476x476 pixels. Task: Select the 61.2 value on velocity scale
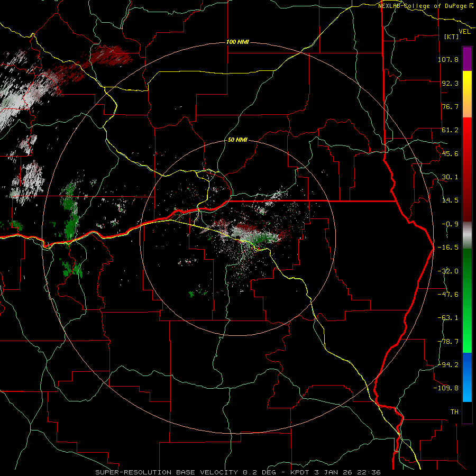450,130
